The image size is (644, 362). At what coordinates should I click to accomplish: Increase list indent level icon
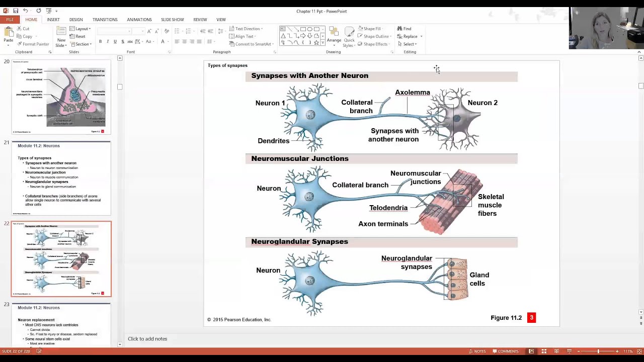(x=210, y=31)
